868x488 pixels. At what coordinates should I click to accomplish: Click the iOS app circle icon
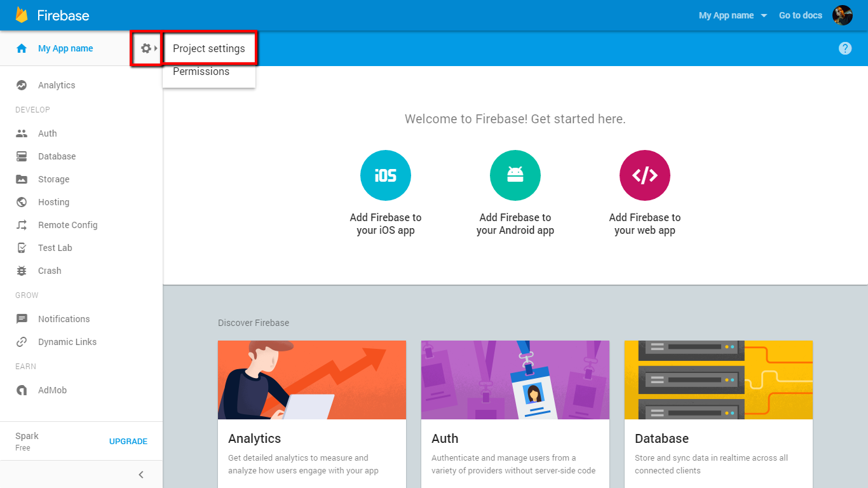[386, 175]
